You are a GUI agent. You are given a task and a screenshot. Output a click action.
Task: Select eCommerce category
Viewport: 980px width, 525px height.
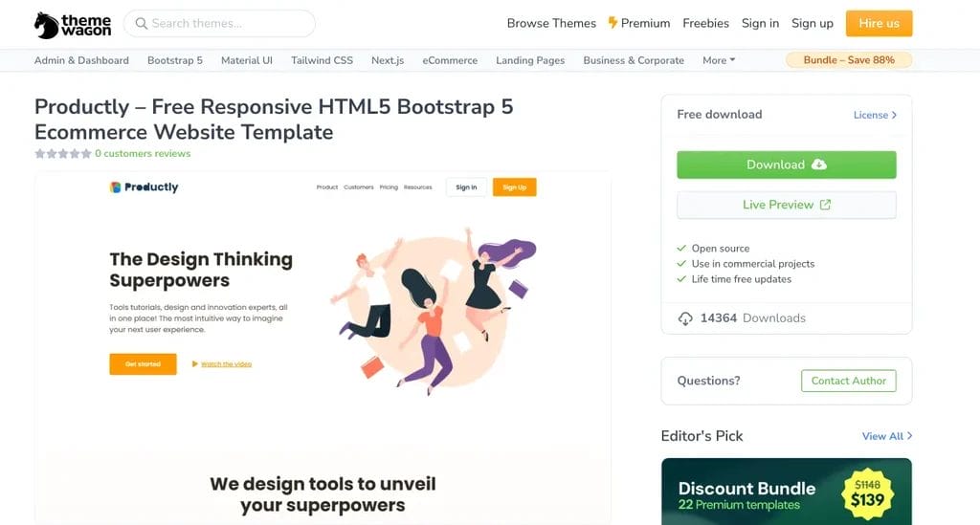pos(450,60)
